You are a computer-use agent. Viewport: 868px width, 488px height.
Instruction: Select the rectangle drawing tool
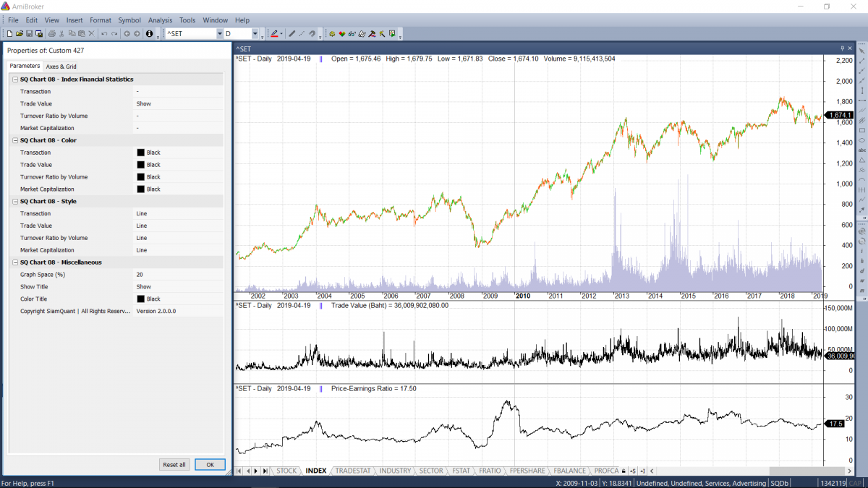[x=861, y=130]
